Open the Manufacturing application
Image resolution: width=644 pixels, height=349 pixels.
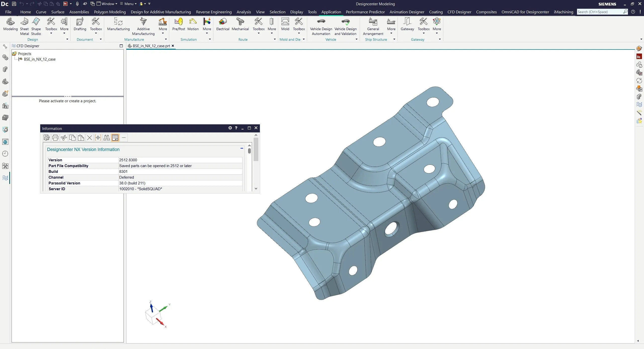[x=118, y=24]
